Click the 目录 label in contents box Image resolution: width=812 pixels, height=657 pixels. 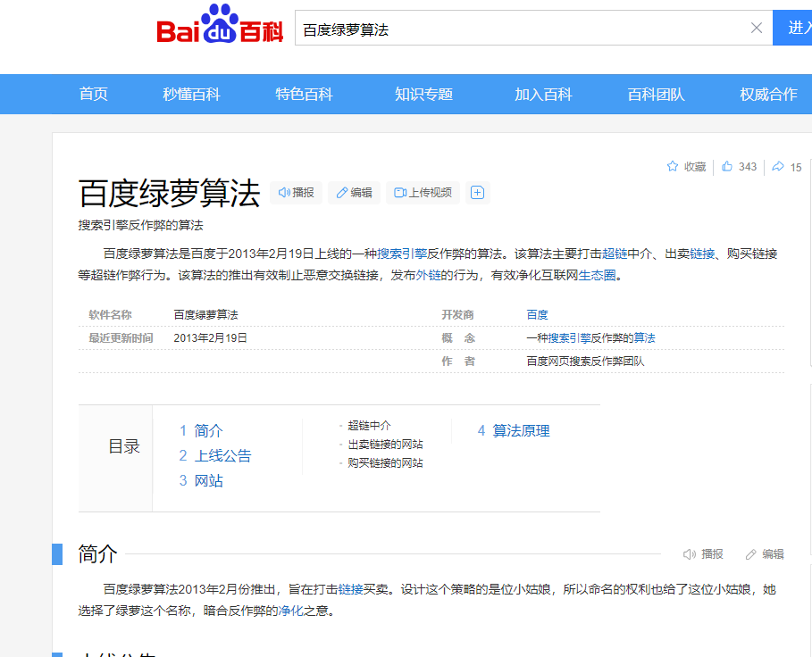tap(124, 446)
